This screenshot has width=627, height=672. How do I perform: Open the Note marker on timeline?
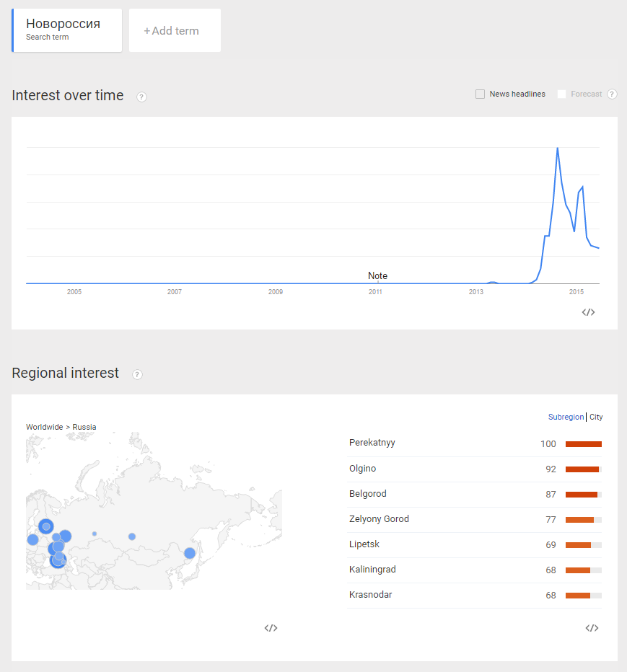pyautogui.click(x=377, y=276)
